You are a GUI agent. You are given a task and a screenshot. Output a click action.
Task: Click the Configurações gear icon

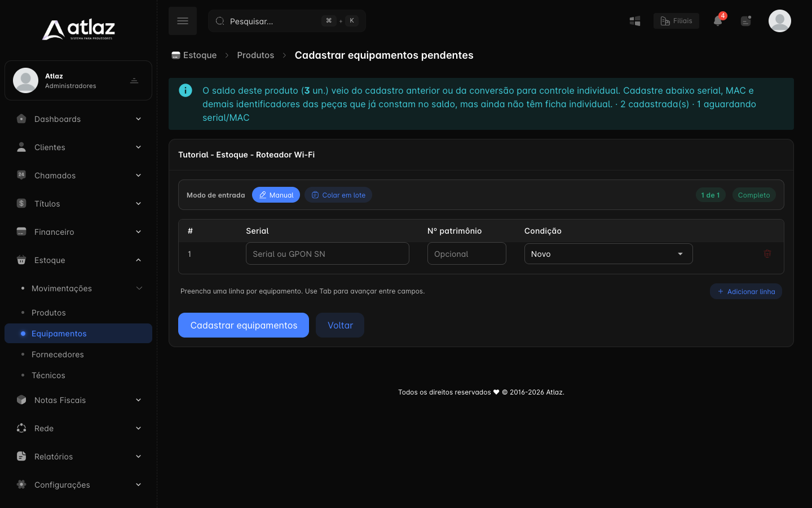[x=21, y=484]
